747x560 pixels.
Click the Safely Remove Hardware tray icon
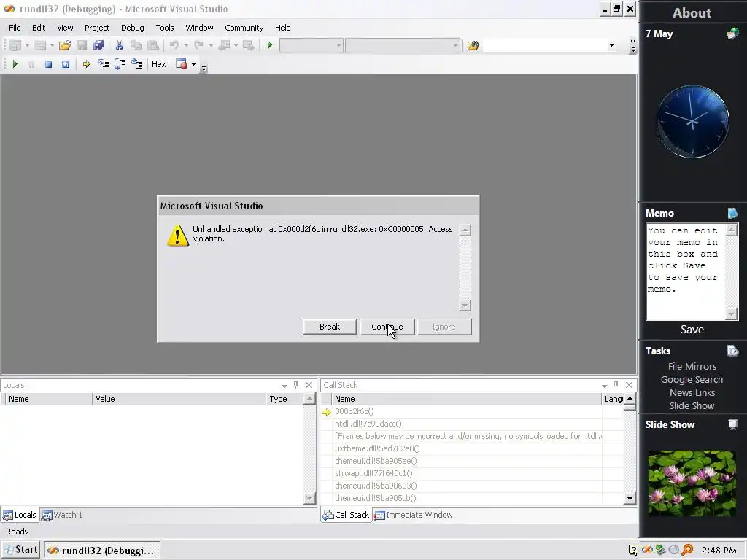point(660,550)
